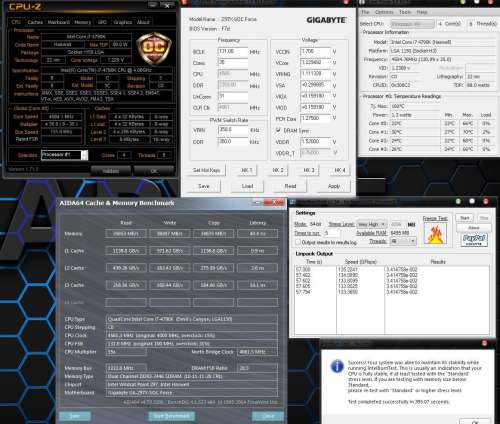This screenshot has height=424, width=500.
Task: Click the VSA voltage input field
Action: point(315,85)
